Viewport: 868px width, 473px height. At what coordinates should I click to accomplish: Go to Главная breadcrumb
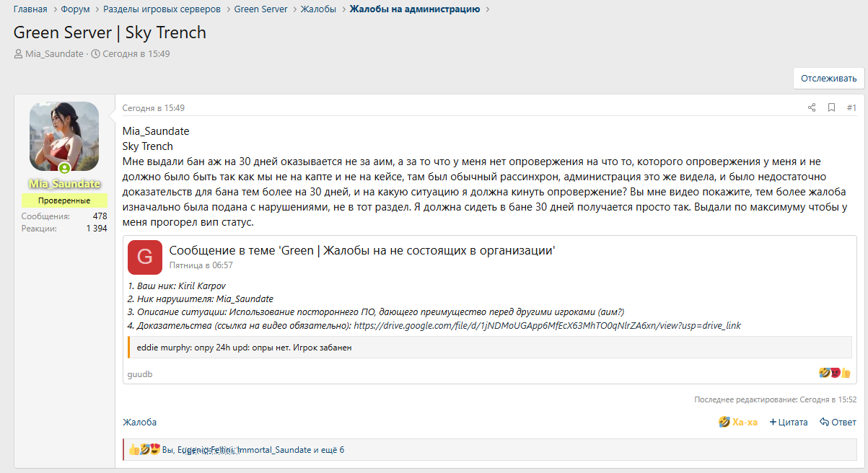(x=30, y=9)
